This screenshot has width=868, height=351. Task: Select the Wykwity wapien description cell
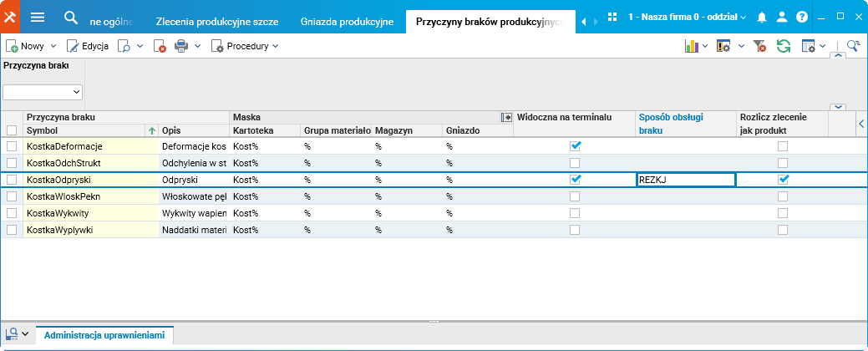point(194,212)
